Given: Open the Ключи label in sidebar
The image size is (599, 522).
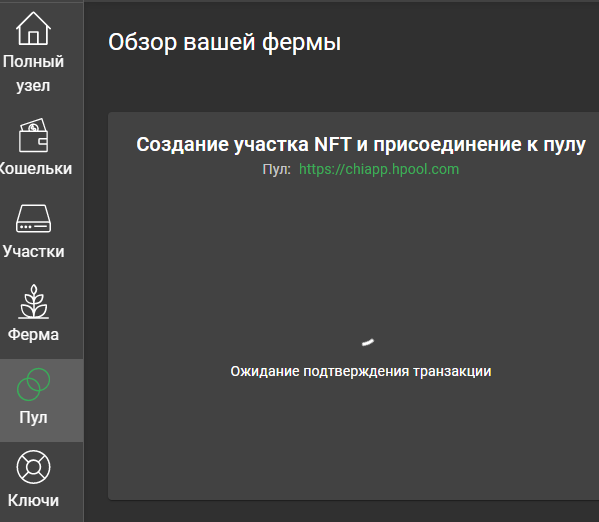Looking at the screenshot, I should point(33,500).
